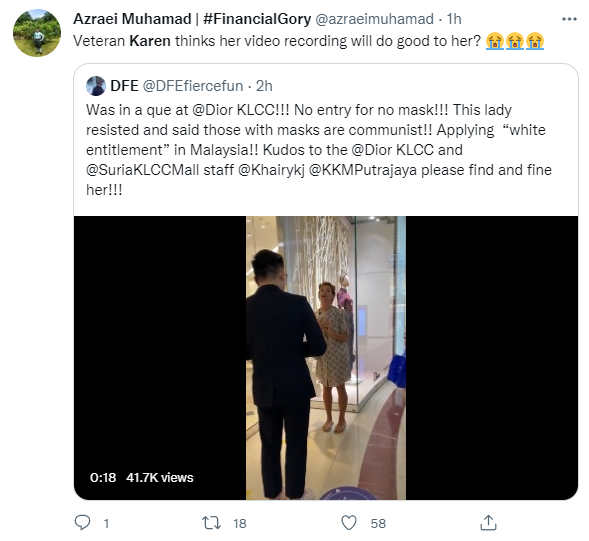Click the first crying emoji
Screen dimensions: 589x541
click(x=494, y=41)
